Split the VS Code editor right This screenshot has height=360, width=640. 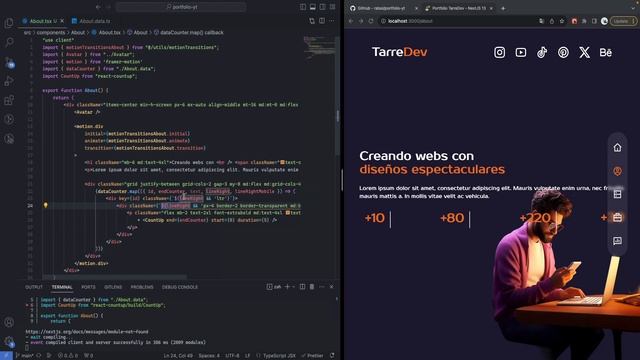[x=322, y=21]
